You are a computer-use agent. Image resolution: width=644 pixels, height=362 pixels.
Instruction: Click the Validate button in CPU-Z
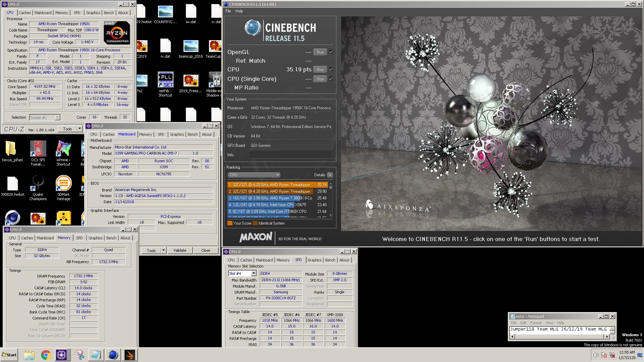[x=180, y=250]
